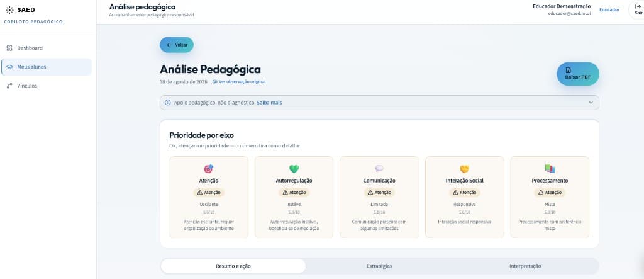Click the Atenção target icon
644x279 pixels.
coord(209,169)
